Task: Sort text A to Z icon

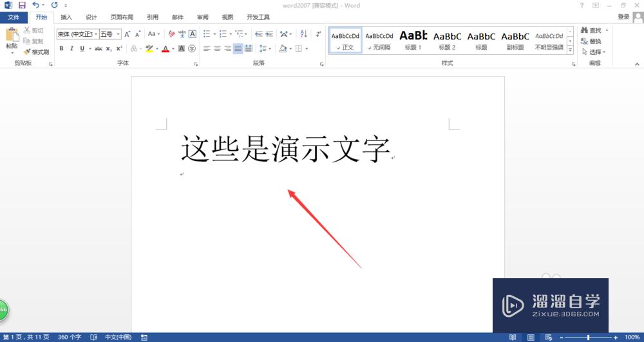Action: [303, 34]
